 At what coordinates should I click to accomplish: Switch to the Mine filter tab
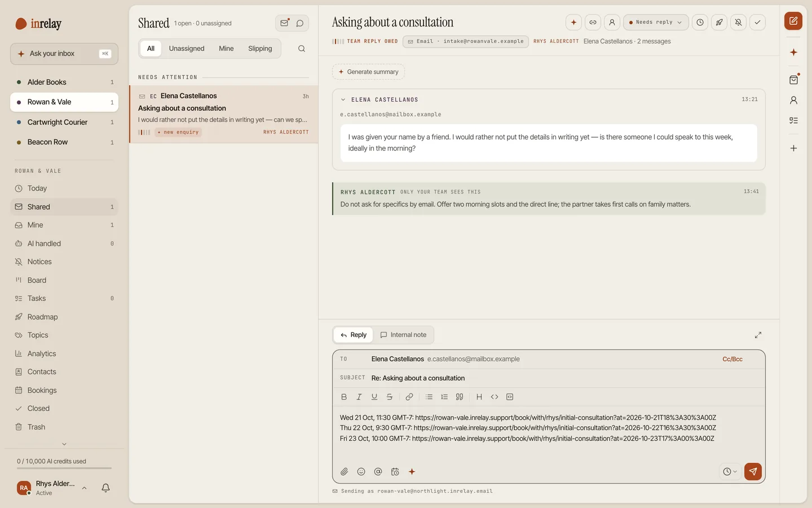[226, 49]
